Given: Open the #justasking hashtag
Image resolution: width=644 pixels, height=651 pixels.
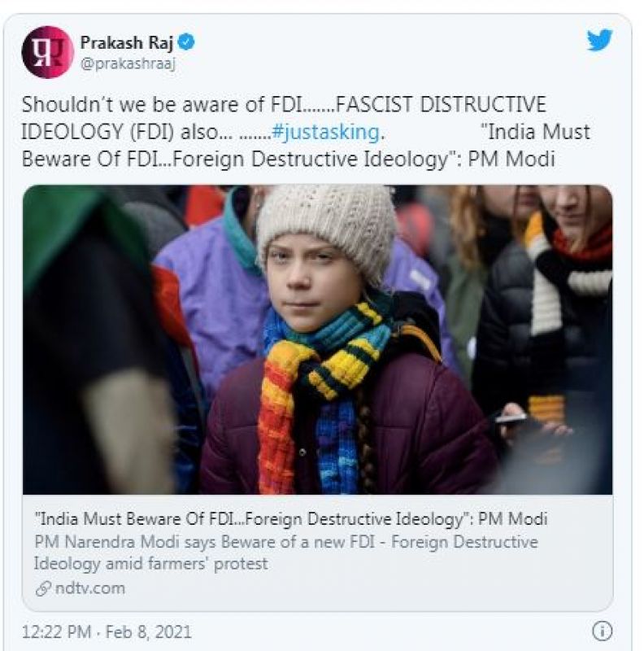Looking at the screenshot, I should tap(326, 133).
